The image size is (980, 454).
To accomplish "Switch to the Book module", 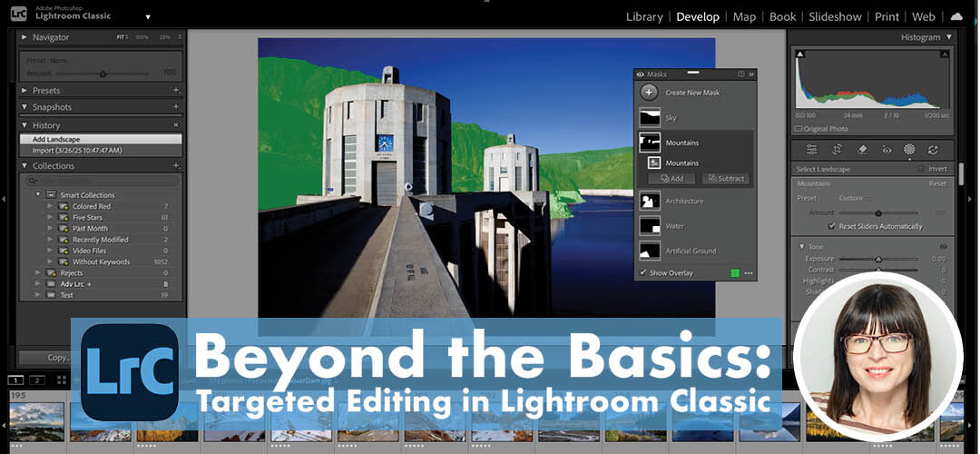I will [782, 17].
